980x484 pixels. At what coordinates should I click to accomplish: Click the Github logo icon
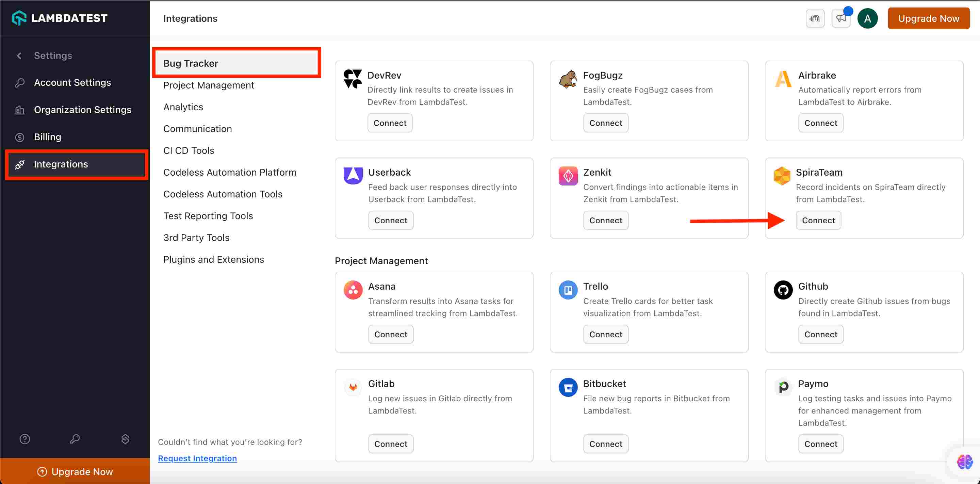[783, 290]
